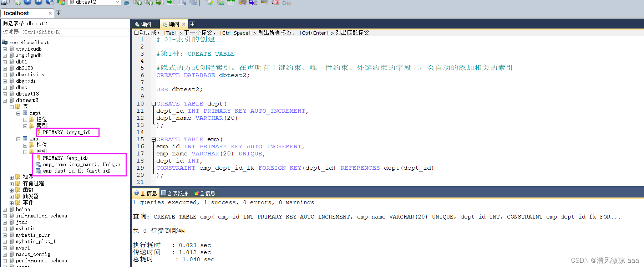Viewport: 644px width, 267px height.
Task: Expand the db2020 database node
Action: pos(5,68)
